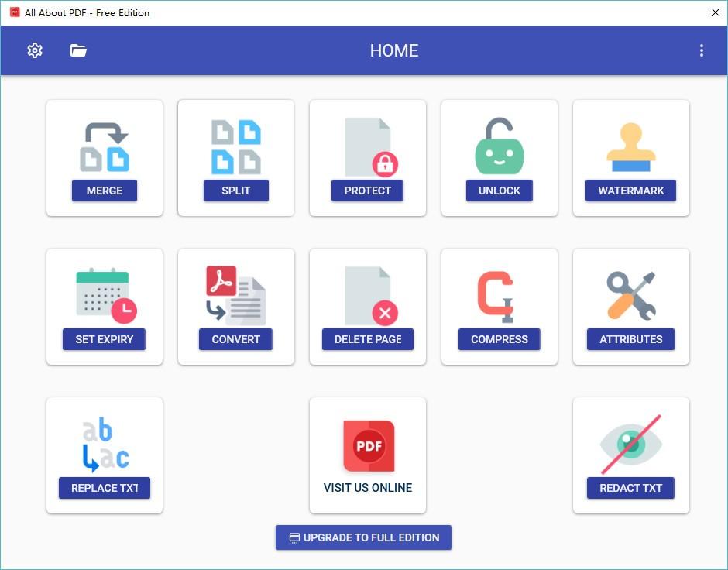Image resolution: width=728 pixels, height=570 pixels.
Task: Click the green padlock Unlock icon
Action: point(500,147)
